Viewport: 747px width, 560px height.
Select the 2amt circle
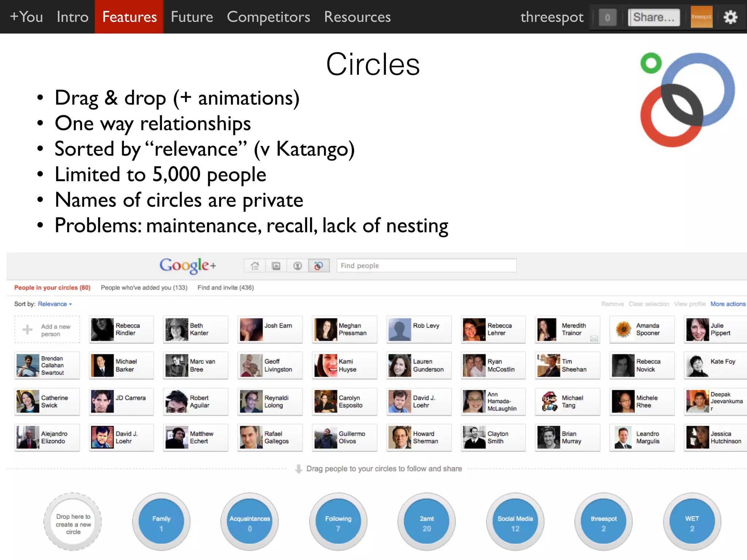click(x=427, y=522)
